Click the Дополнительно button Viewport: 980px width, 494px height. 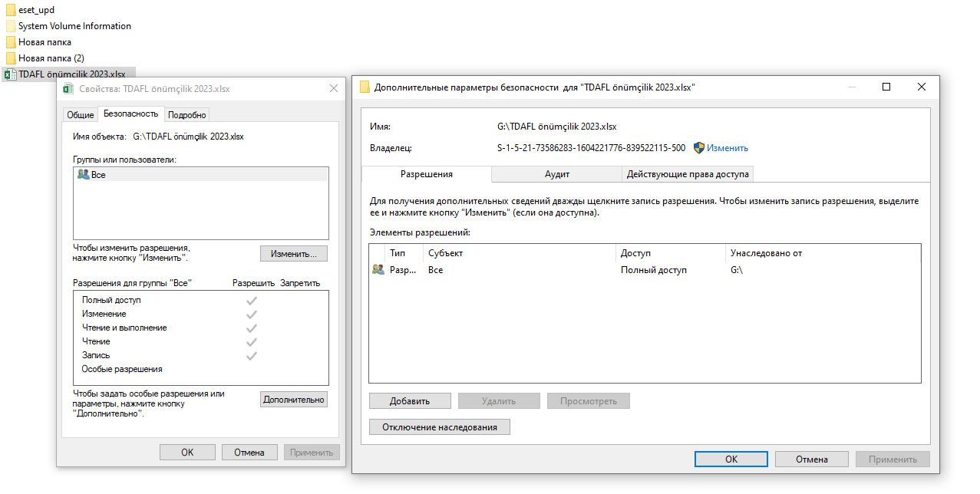[x=294, y=400]
